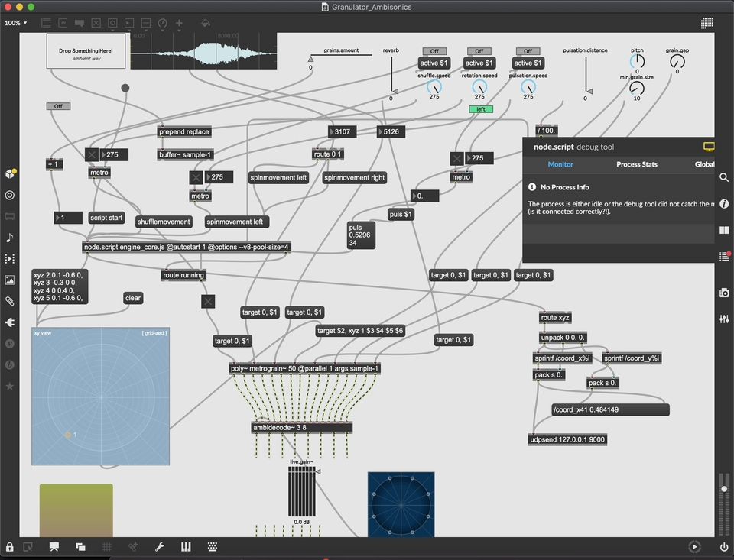734x560 pixels.
Task: Click the wrench icon in the bottom toolbar
Action: pyautogui.click(x=160, y=547)
